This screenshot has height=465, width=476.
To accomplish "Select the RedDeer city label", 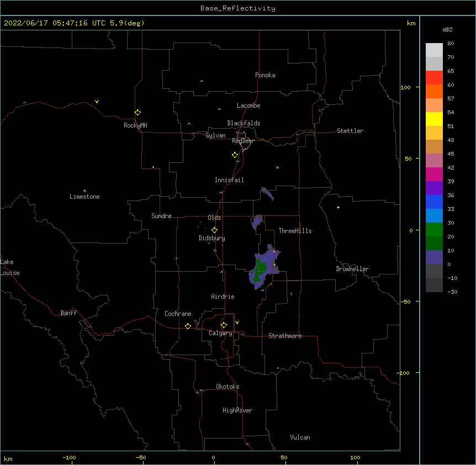I will tap(243, 141).
